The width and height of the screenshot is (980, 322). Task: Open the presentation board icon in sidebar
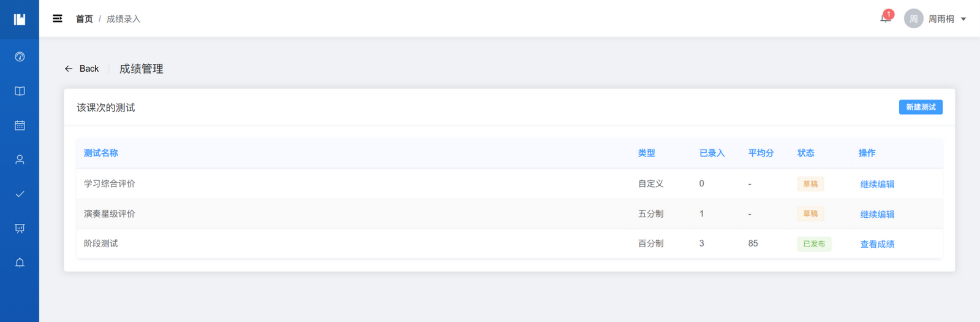pos(20,229)
